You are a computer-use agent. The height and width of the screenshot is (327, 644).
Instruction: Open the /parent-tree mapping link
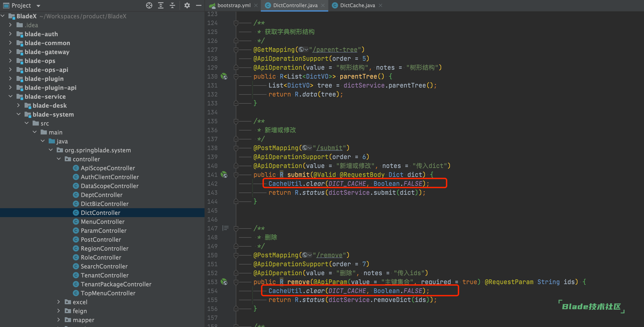coord(335,50)
